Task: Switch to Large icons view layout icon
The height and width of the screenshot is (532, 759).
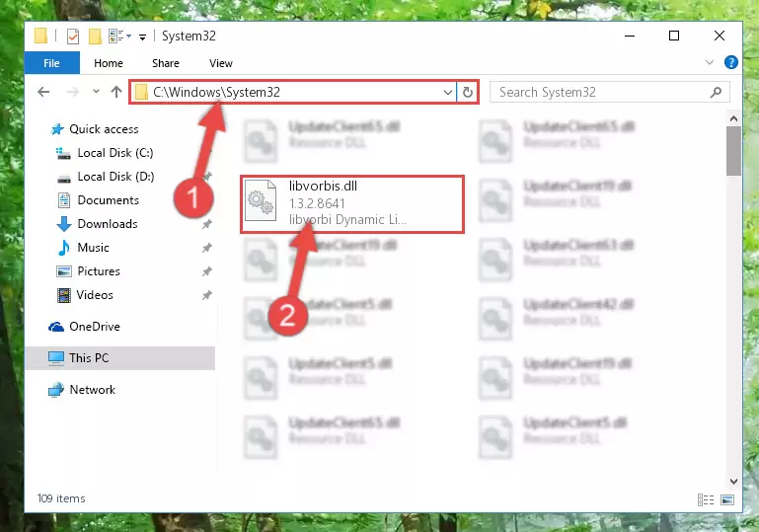Action: 727,499
